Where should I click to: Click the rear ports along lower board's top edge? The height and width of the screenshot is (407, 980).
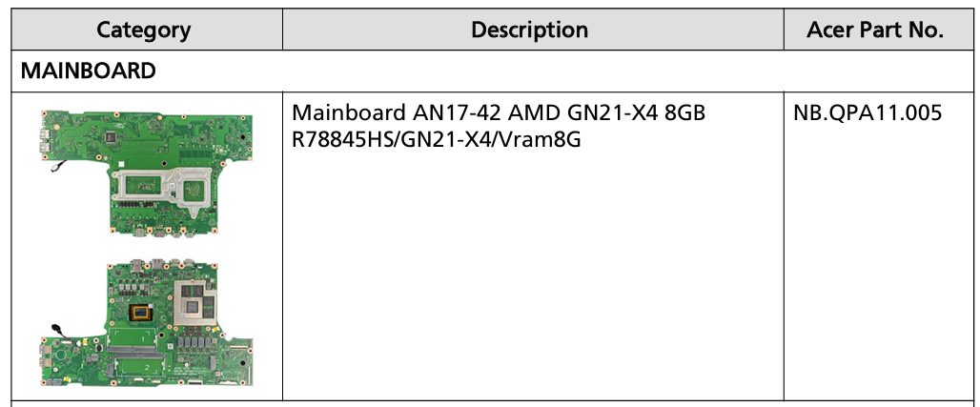[165, 264]
